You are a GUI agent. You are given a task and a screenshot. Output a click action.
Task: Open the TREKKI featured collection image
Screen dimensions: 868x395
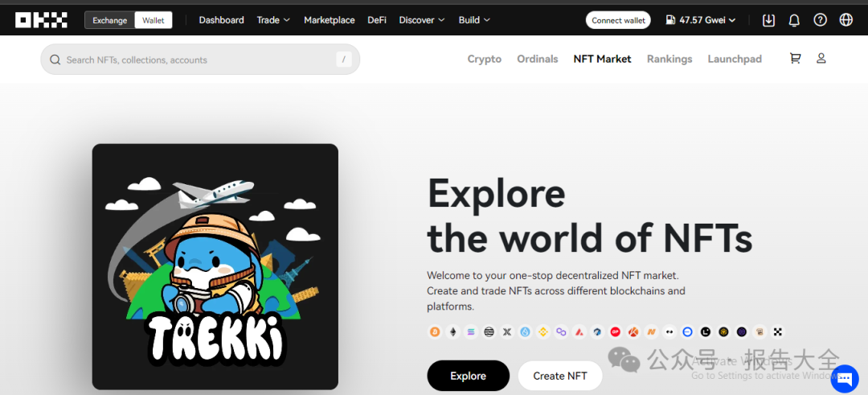point(215,266)
